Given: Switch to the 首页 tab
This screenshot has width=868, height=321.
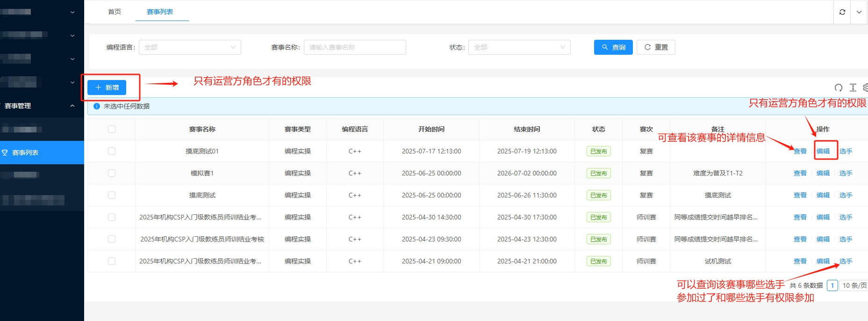Looking at the screenshot, I should [115, 12].
